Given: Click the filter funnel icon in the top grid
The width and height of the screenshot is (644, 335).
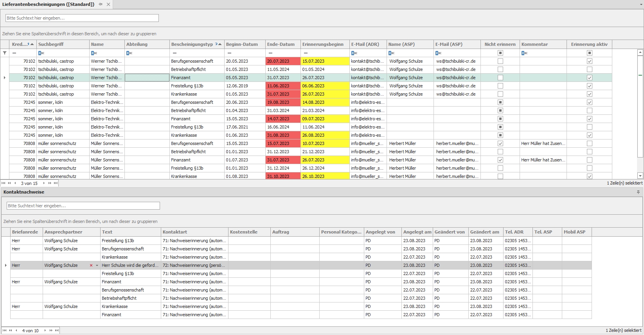Looking at the screenshot, I should point(5,53).
